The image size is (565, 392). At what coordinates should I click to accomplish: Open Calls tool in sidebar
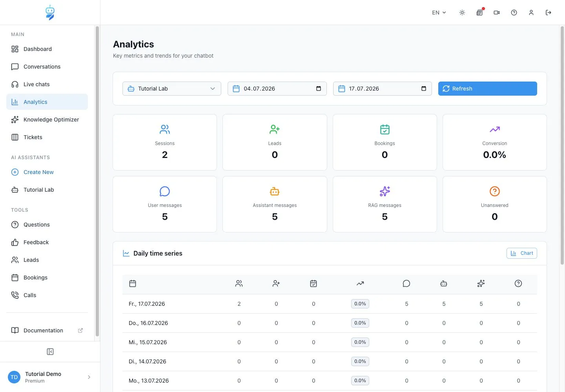47,295
